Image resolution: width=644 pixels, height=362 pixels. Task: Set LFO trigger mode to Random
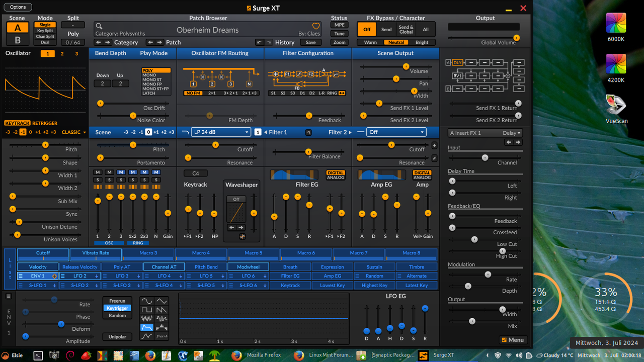117,315
